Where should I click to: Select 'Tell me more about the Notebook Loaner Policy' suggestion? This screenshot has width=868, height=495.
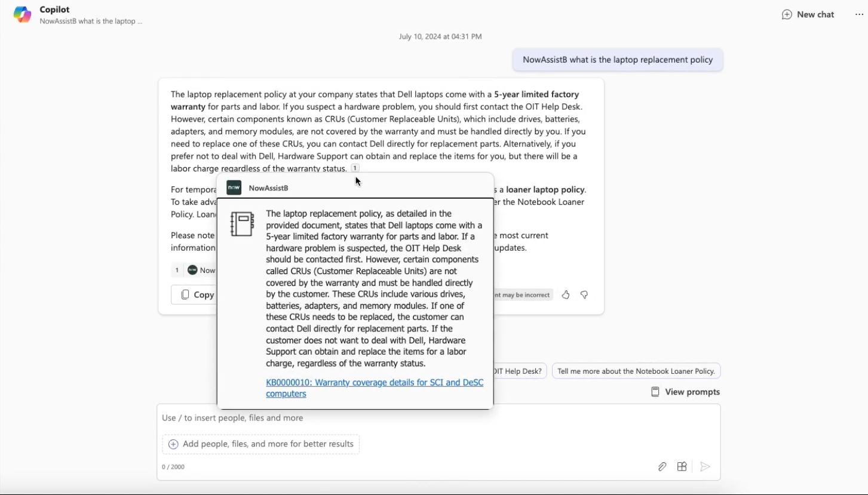point(636,371)
